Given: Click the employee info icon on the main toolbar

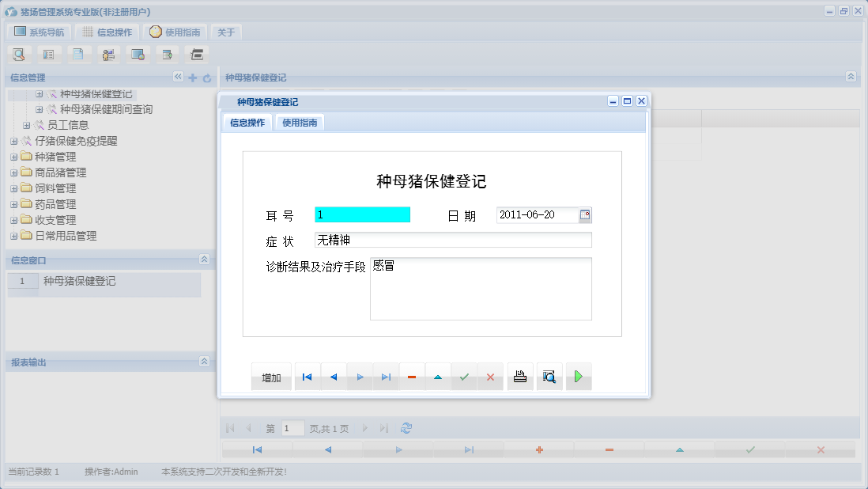Looking at the screenshot, I should [x=108, y=54].
